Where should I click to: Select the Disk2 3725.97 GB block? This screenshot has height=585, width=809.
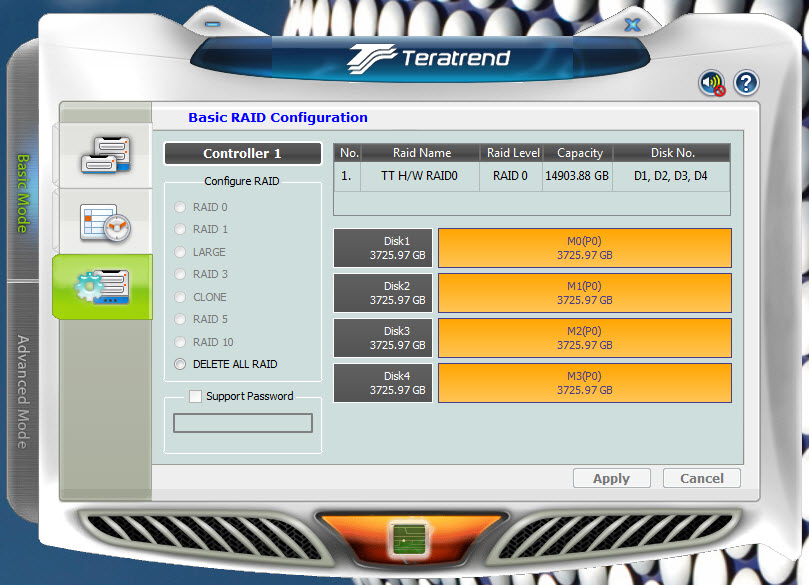coord(383,293)
